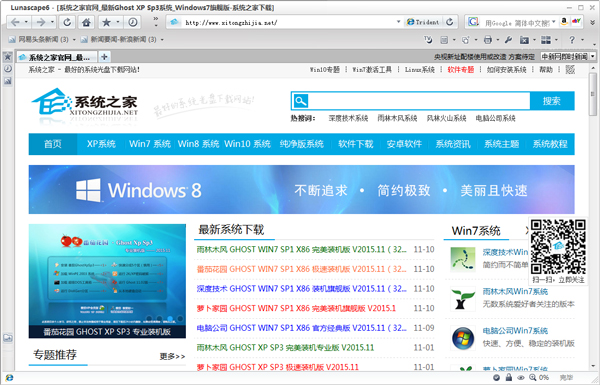Open 电脑公司Win7系统 sidebar link

[515, 331]
